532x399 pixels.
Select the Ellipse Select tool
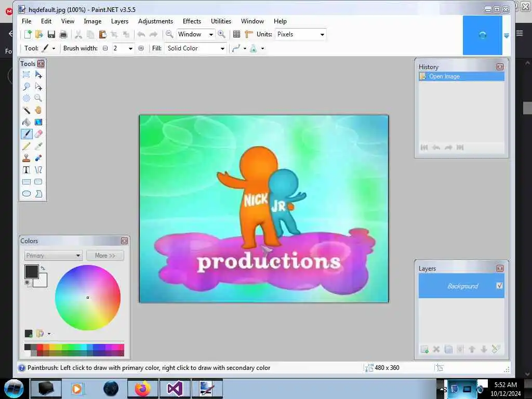[x=26, y=98]
